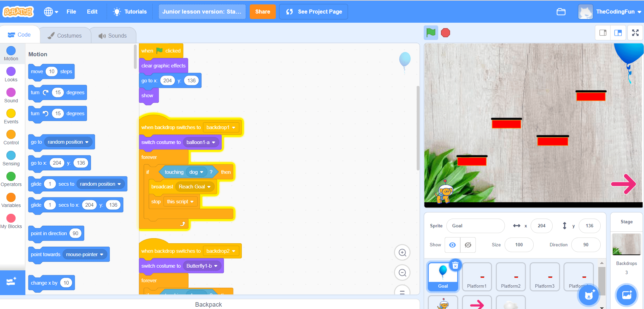
Task: Show the sprite with eye icon
Action: 452,245
